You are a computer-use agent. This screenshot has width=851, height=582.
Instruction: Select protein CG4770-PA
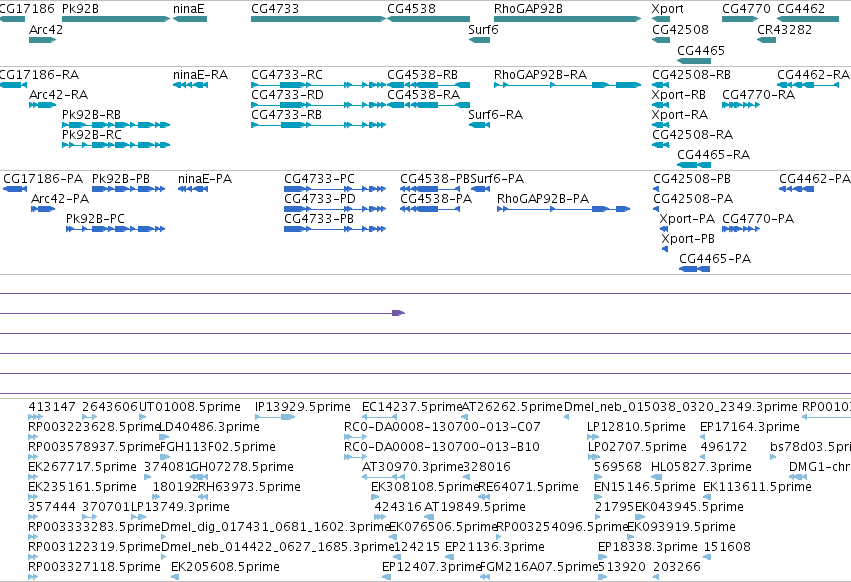click(x=741, y=229)
